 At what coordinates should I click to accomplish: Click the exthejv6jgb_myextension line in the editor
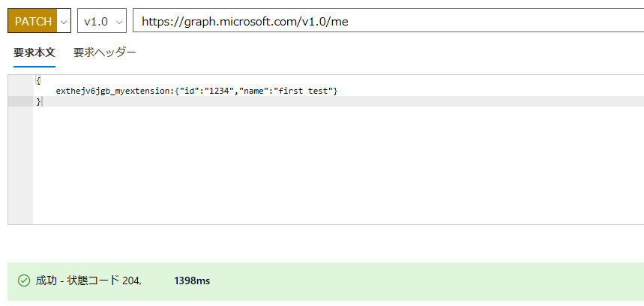(x=196, y=91)
